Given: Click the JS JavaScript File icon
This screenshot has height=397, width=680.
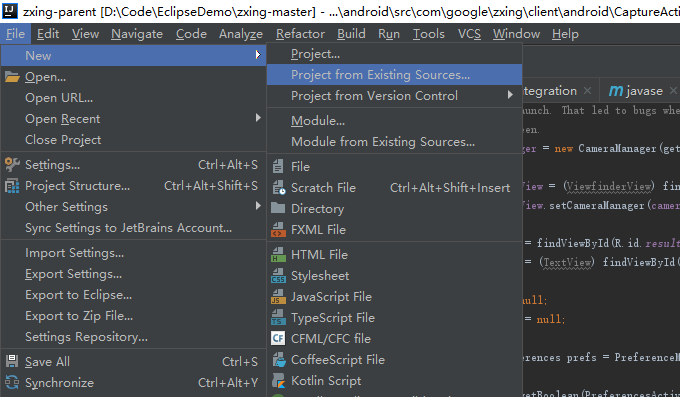Looking at the screenshot, I should coord(278,297).
